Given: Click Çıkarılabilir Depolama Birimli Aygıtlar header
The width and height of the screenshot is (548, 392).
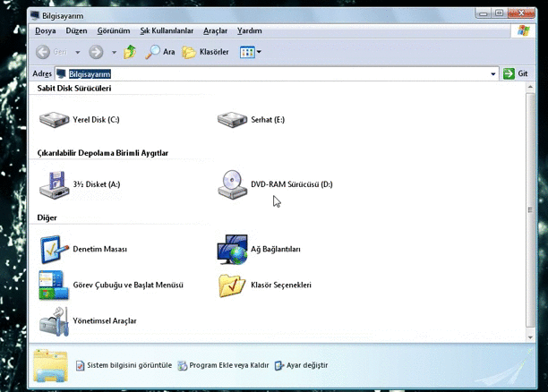Looking at the screenshot, I should (103, 153).
